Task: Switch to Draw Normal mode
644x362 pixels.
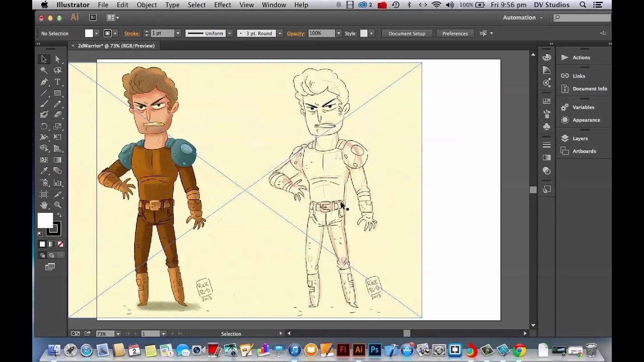Action: (x=42, y=255)
